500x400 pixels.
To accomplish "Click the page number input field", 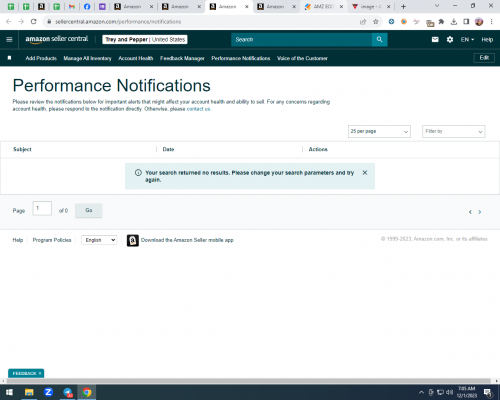I will click(x=42, y=208).
